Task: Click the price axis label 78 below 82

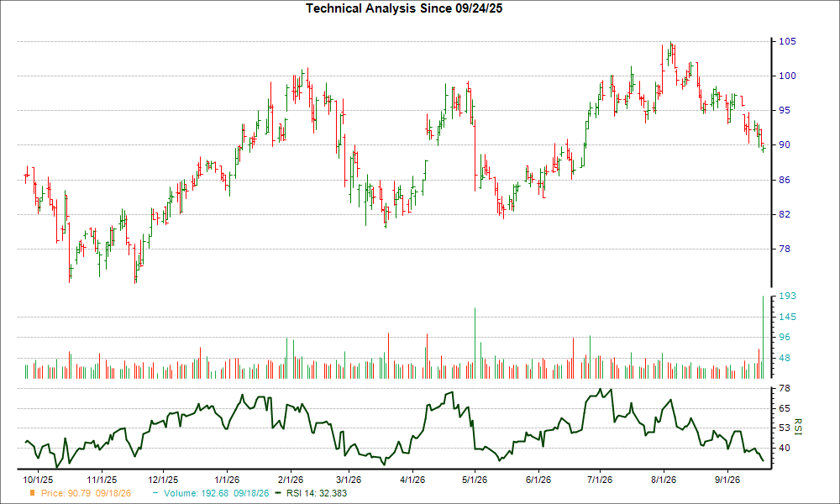Action: pos(785,249)
